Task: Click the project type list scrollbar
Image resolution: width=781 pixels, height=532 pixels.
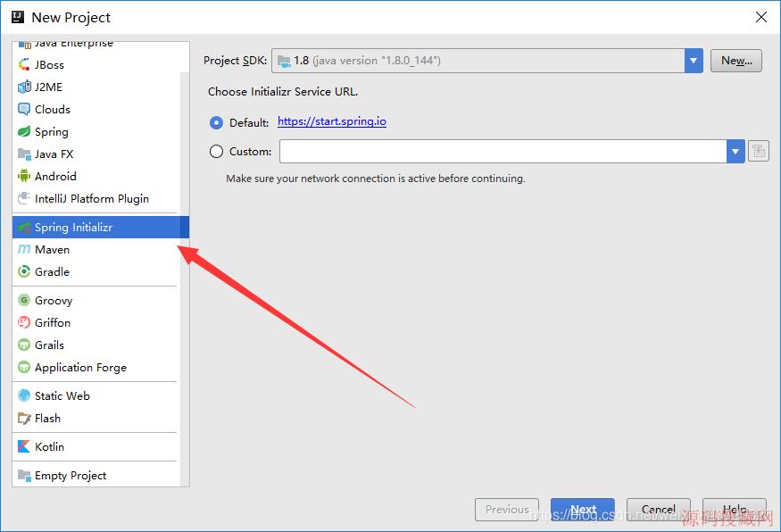Action: point(185,268)
